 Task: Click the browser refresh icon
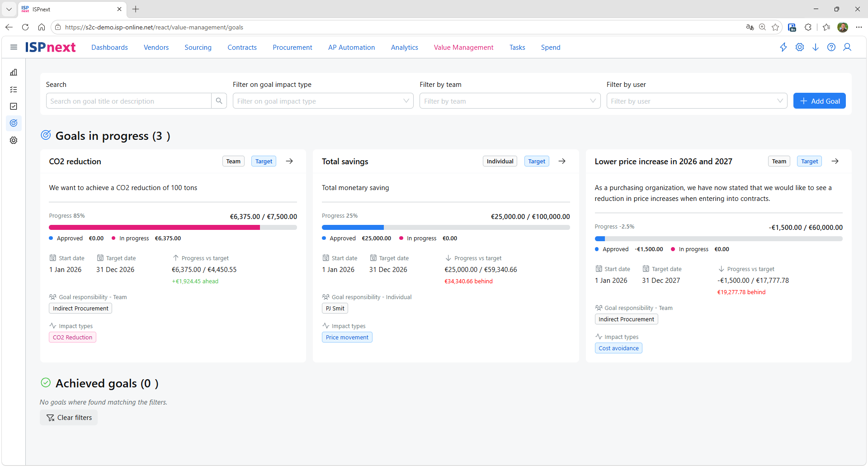[x=25, y=27]
